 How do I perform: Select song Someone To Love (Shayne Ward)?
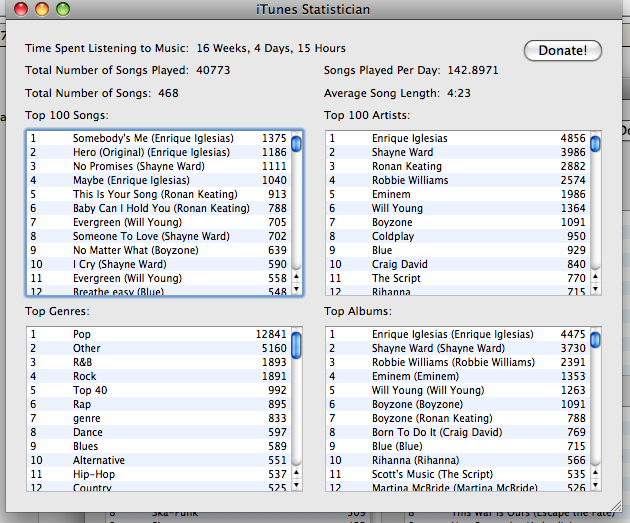tap(159, 236)
